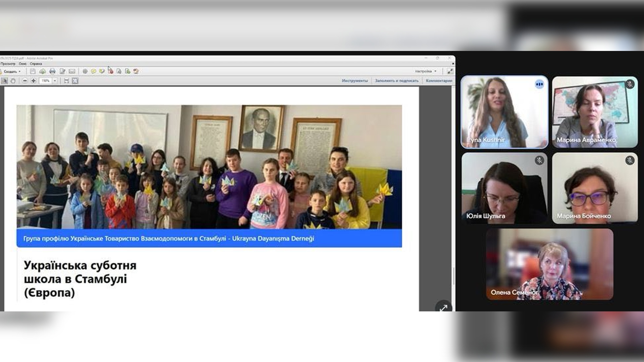Toggle mute icon on Юлія Шульга tile
This screenshot has width=644, height=362.
539,160
